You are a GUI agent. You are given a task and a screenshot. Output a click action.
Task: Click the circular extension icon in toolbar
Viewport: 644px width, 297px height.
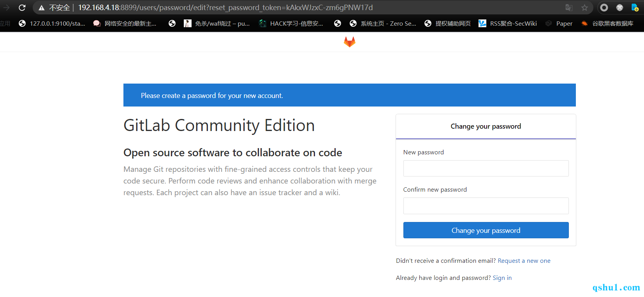click(x=604, y=7)
